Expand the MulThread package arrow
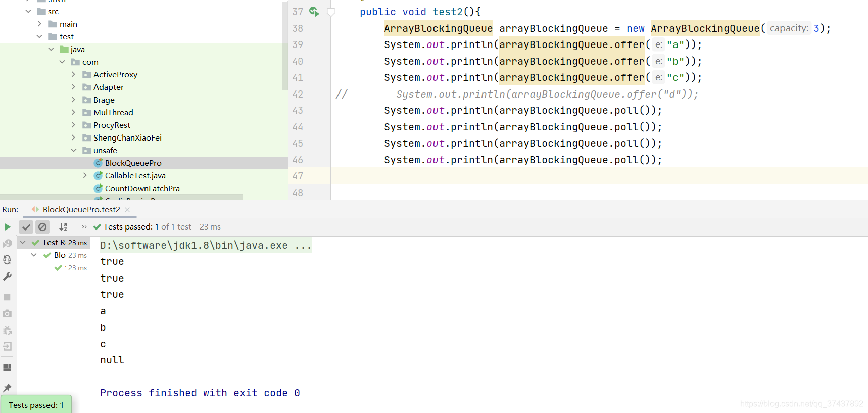This screenshot has height=413, width=868. point(74,112)
